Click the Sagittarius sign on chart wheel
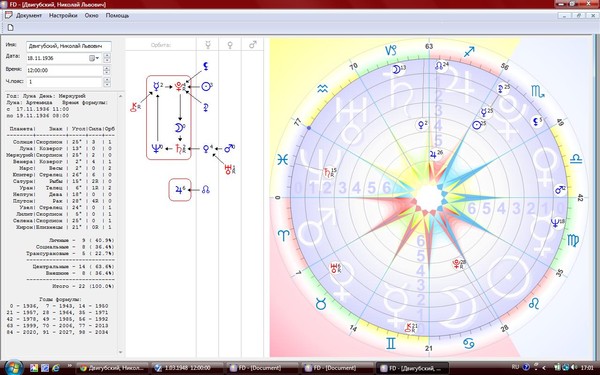The height and width of the screenshot is (375, 600). (469, 52)
